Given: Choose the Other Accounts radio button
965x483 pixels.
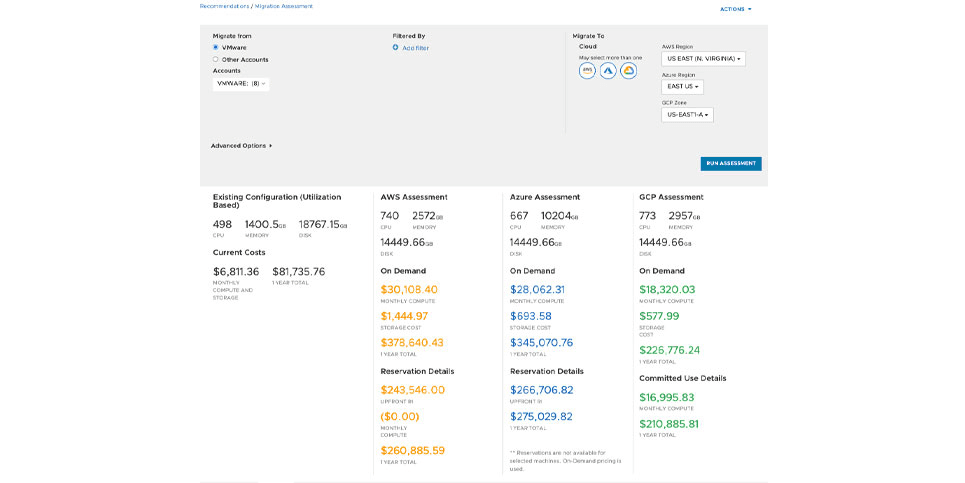Looking at the screenshot, I should 215,60.
